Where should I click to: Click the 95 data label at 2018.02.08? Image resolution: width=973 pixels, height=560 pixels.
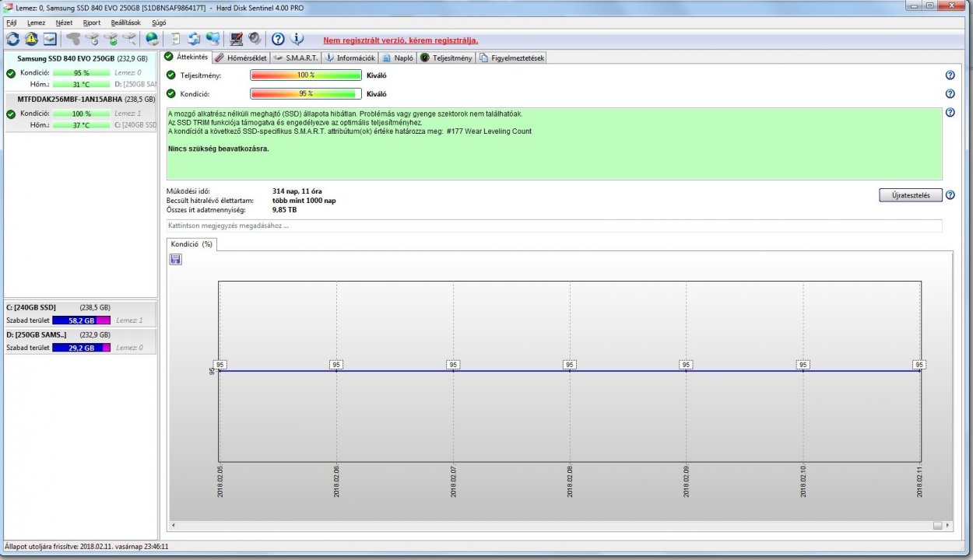(570, 364)
